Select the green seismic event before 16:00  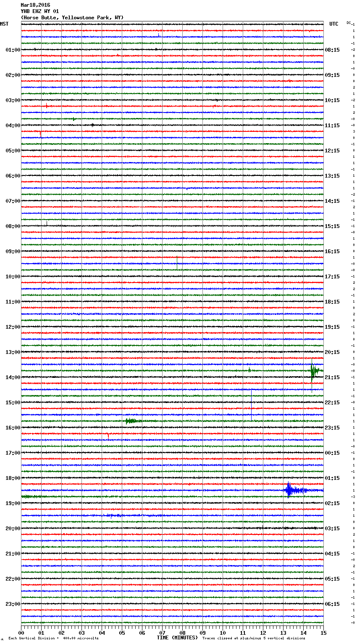coord(134,421)
